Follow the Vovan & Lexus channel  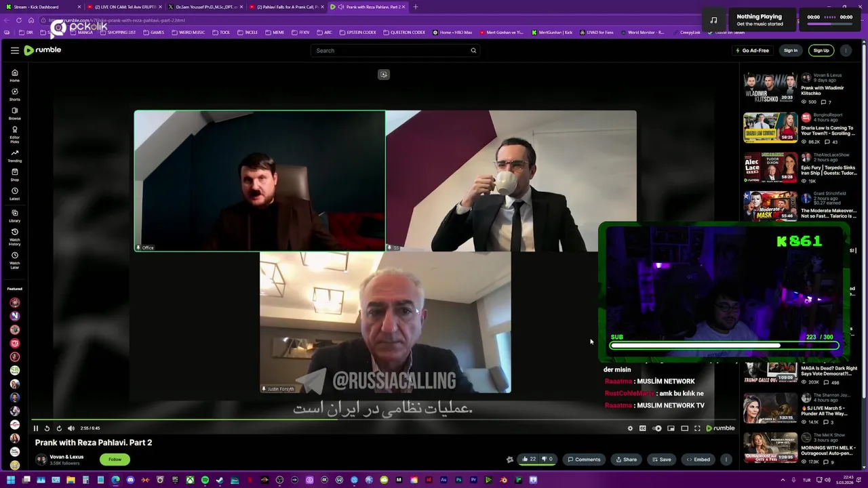115,460
